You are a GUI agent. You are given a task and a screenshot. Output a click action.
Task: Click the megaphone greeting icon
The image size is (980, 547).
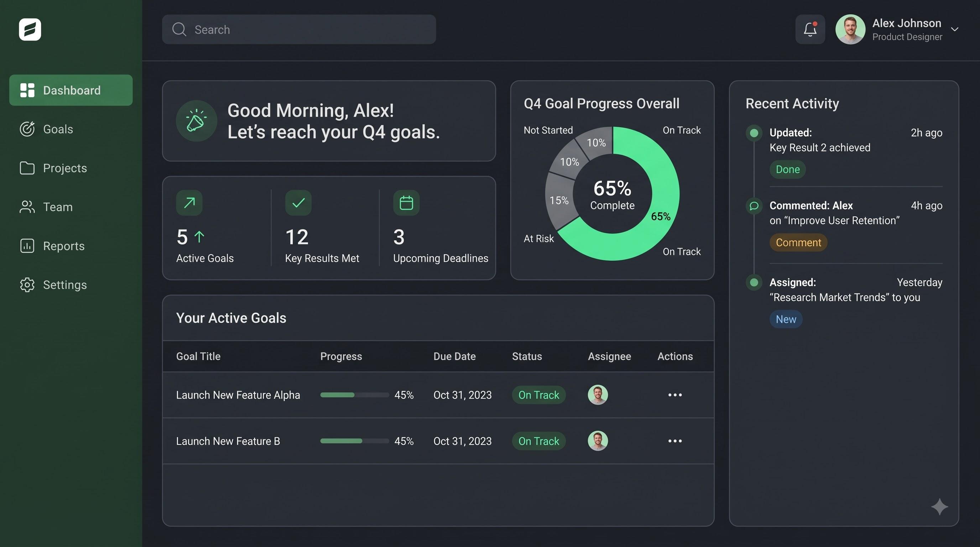click(x=196, y=121)
